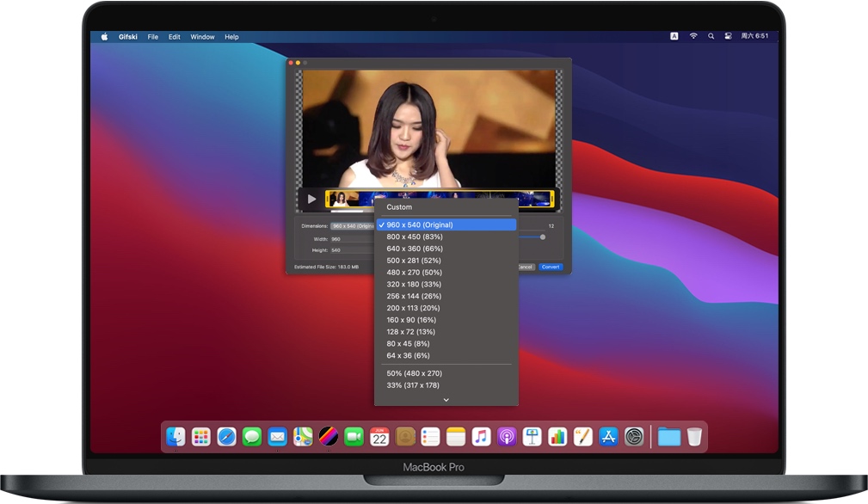Screen dimensions: 868x504
Task: Click the slider knob below 12
Action: 543,237
